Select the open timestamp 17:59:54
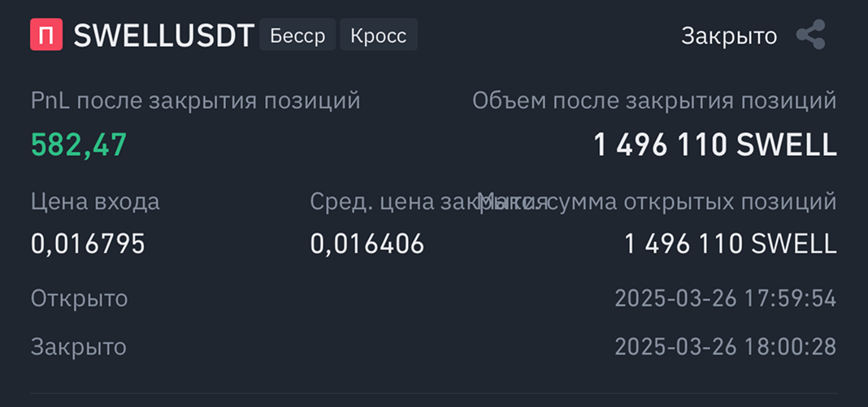 pyautogui.click(x=725, y=298)
